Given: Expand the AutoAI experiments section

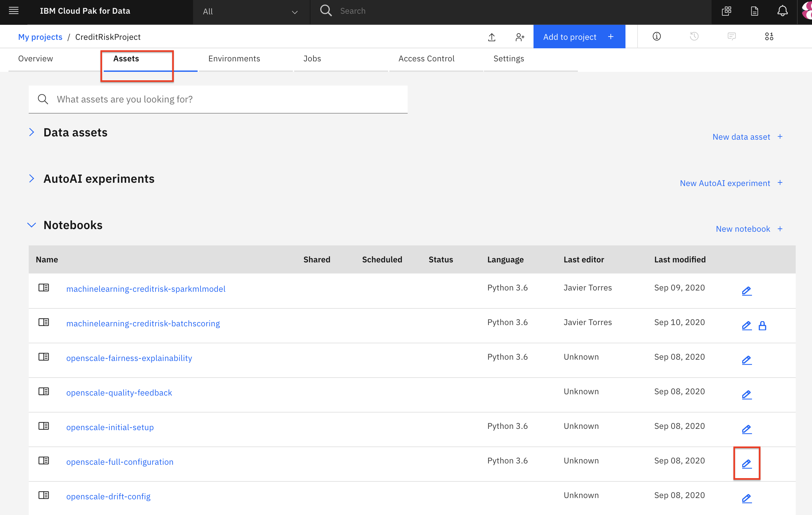Looking at the screenshot, I should [x=32, y=179].
